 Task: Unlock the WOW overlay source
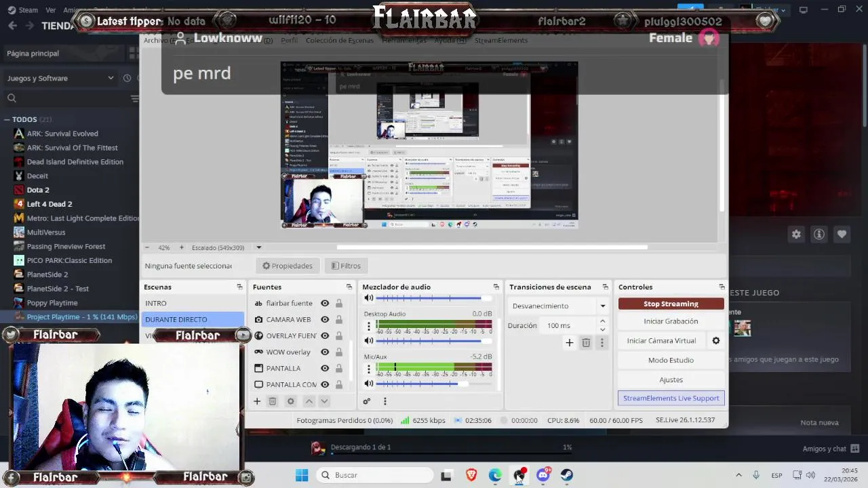pyautogui.click(x=338, y=352)
